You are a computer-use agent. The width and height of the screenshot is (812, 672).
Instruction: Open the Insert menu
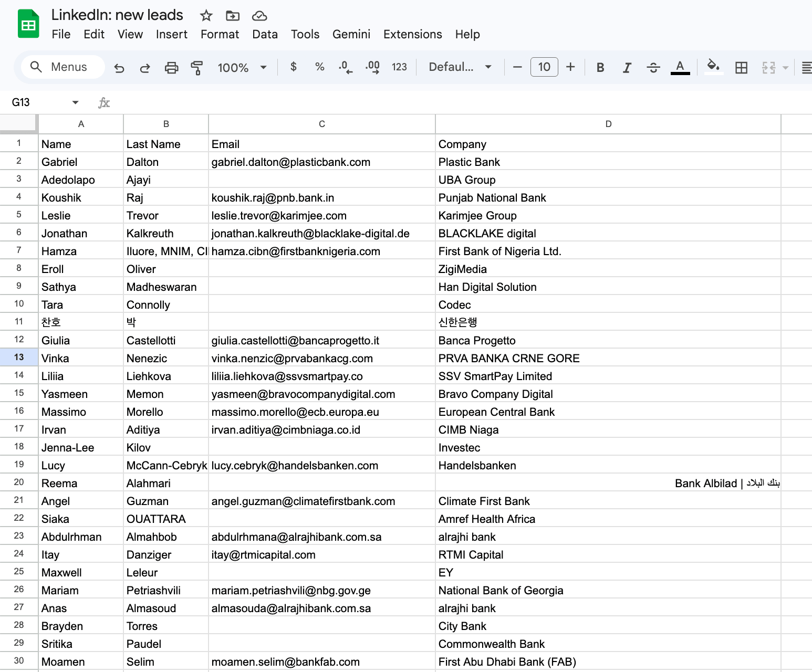(x=172, y=34)
